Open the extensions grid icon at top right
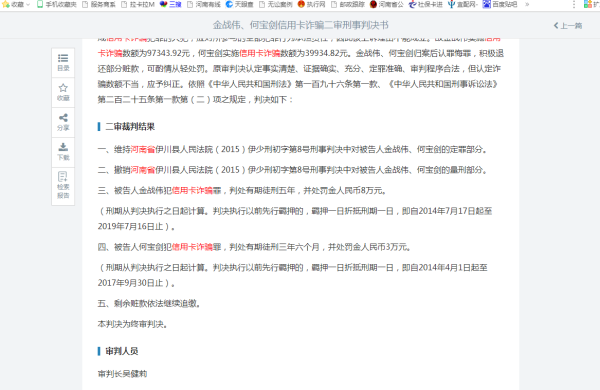This screenshot has height=390, width=600. (x=587, y=5)
